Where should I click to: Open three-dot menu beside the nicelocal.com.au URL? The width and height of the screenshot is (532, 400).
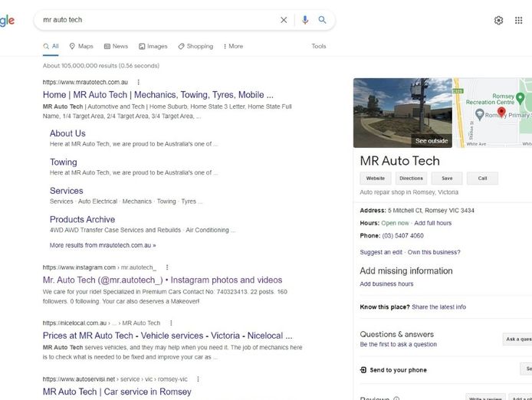pos(171,323)
